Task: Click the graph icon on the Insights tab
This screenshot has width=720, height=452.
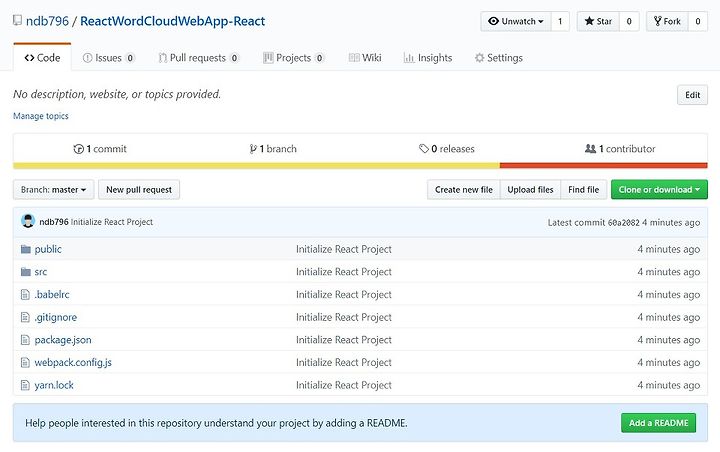Action: tap(409, 58)
